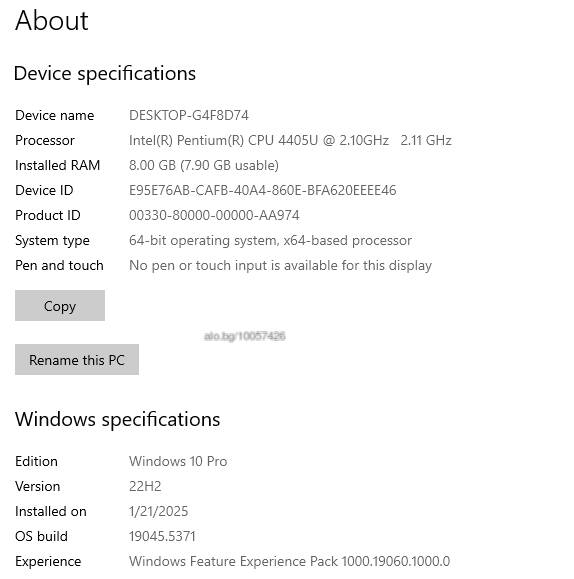
Task: Click the Windows specifications heading
Action: tap(117, 419)
